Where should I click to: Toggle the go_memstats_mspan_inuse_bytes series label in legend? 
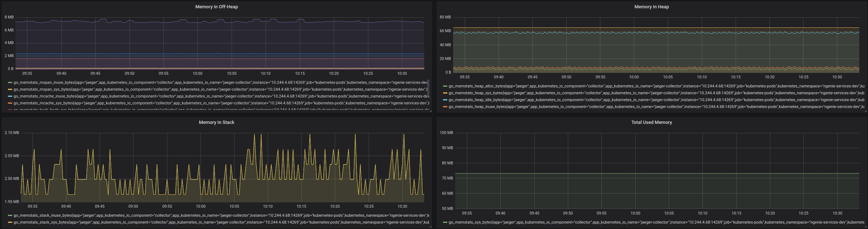tap(220, 83)
